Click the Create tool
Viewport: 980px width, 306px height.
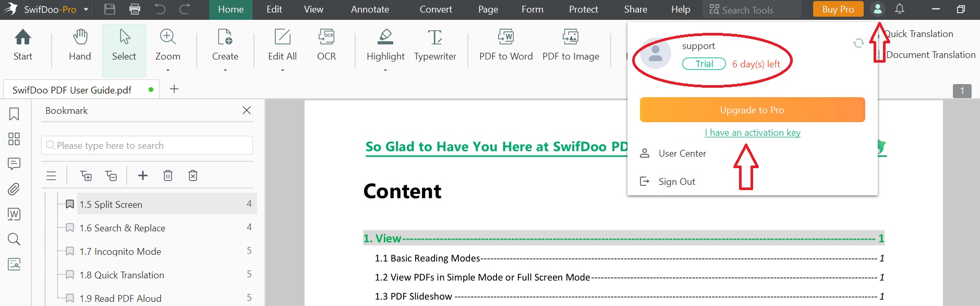[225, 45]
